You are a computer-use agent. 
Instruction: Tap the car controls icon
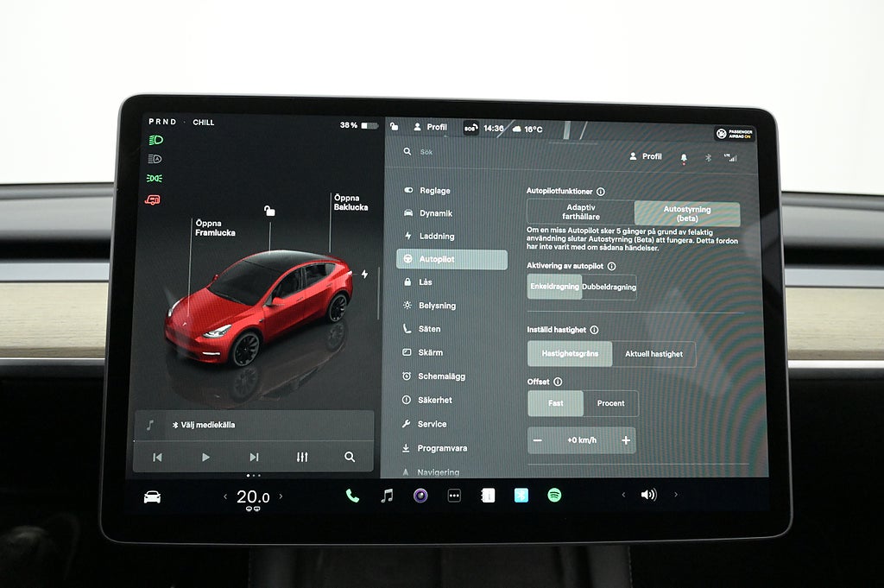coord(152,496)
